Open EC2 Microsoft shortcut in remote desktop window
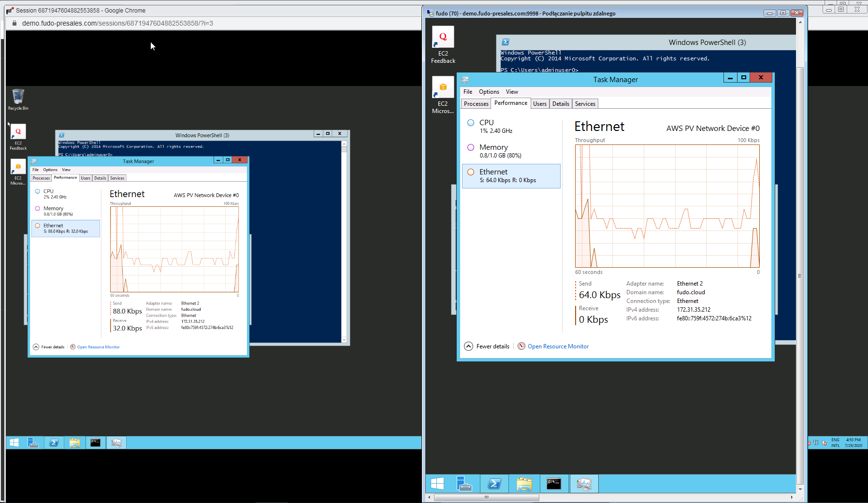This screenshot has height=503, width=868. point(443,95)
